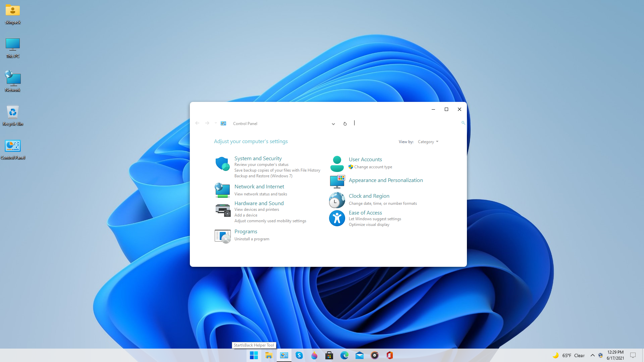Open Network and Internet settings
This screenshot has height=362, width=644.
coord(259,186)
